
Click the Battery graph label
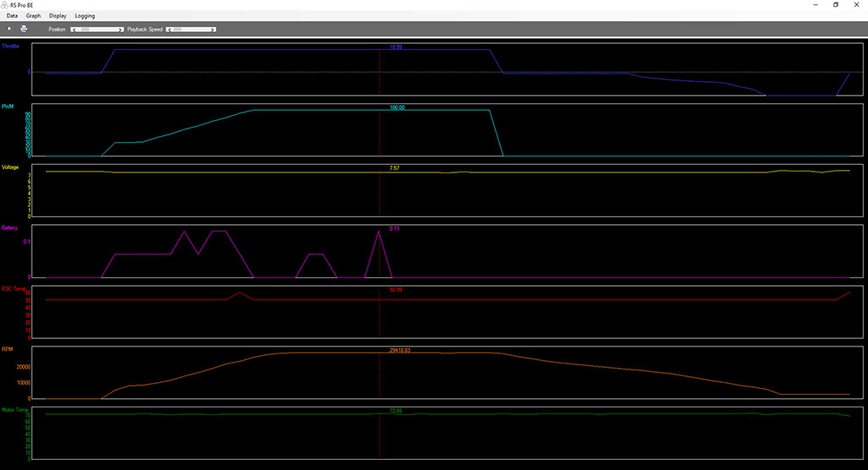[10, 228]
